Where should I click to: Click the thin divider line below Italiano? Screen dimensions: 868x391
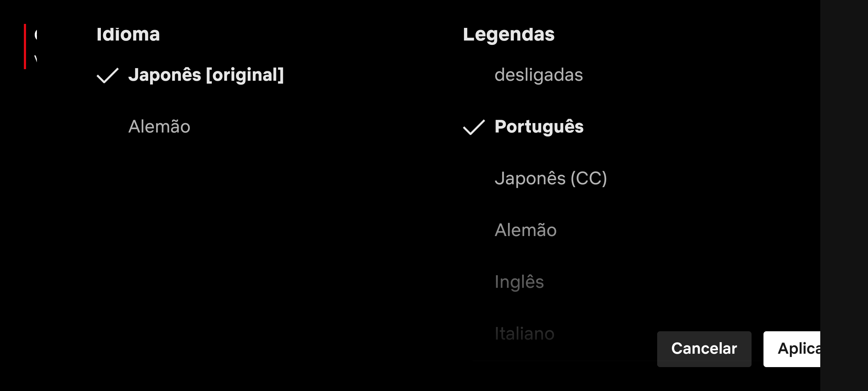(x=564, y=361)
